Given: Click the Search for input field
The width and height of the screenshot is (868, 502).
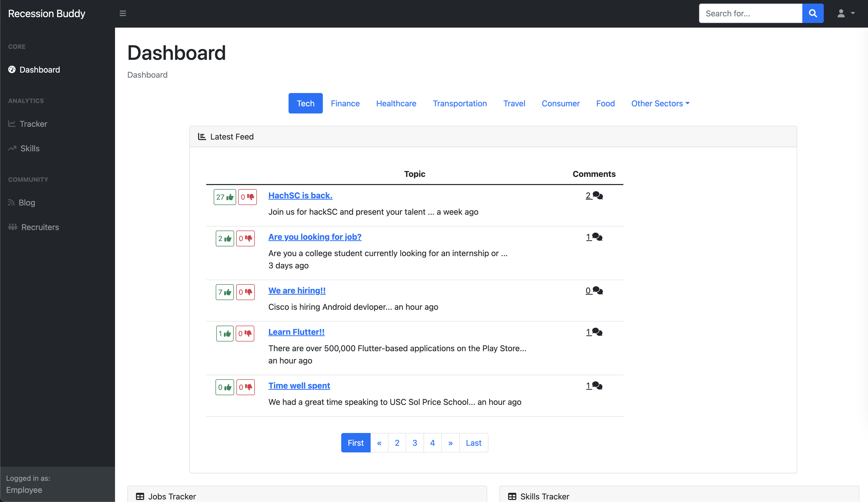Looking at the screenshot, I should click(x=750, y=14).
